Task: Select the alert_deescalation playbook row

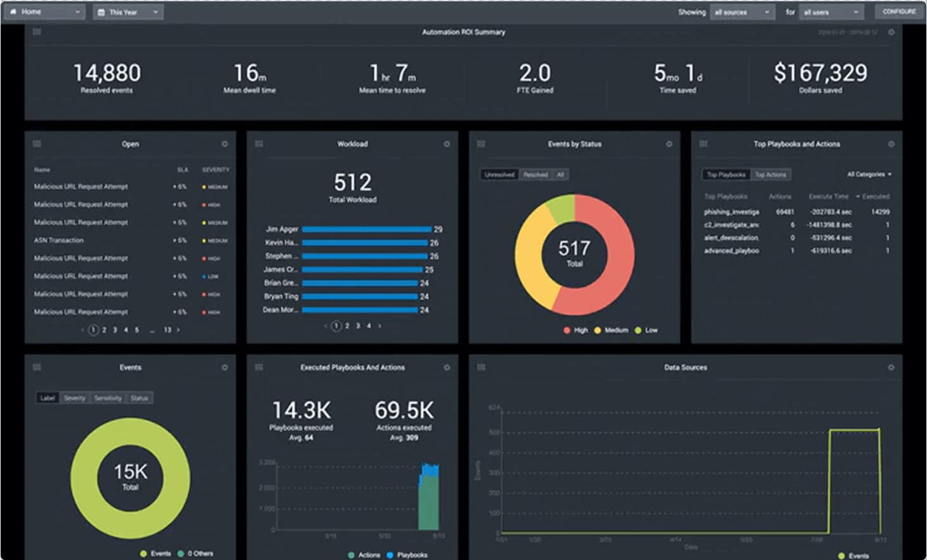Action: pos(797,237)
